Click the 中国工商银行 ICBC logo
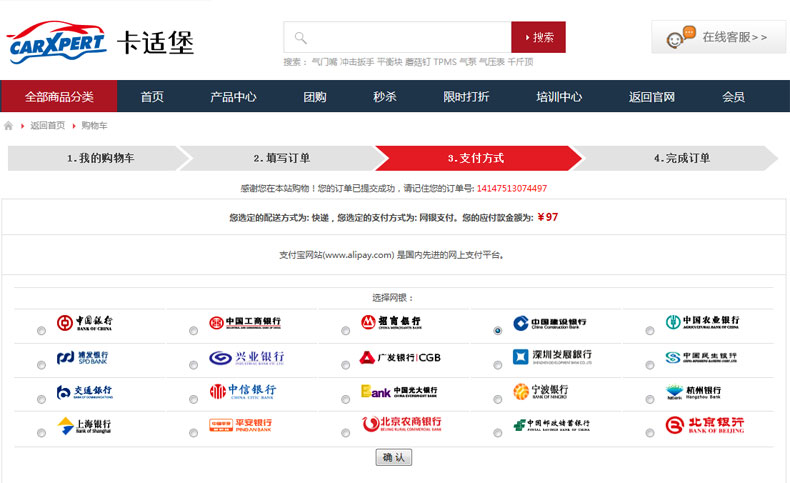The width and height of the screenshot is (790, 483). click(245, 322)
